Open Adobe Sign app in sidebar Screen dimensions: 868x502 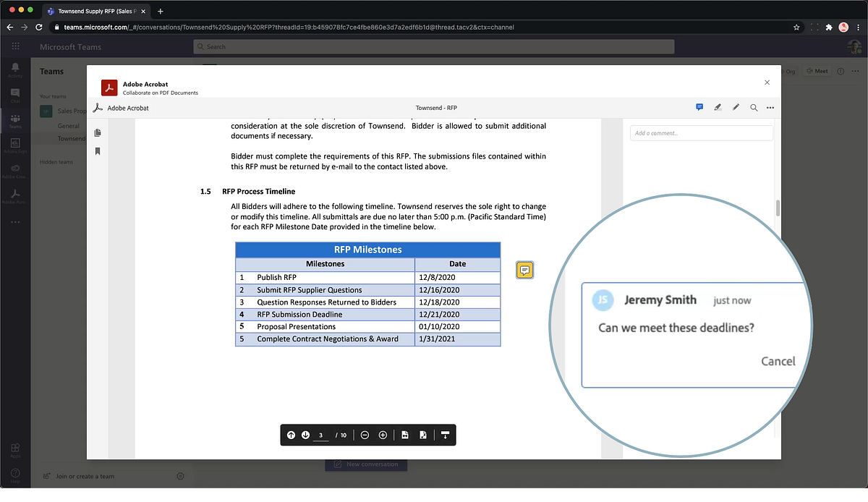(x=15, y=145)
